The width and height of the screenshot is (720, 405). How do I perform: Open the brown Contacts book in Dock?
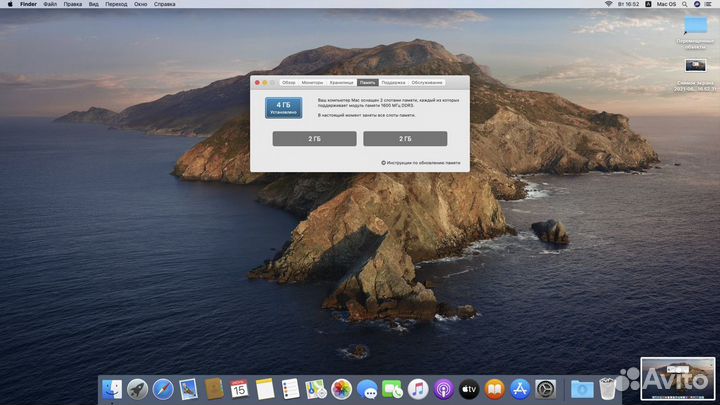(x=214, y=389)
